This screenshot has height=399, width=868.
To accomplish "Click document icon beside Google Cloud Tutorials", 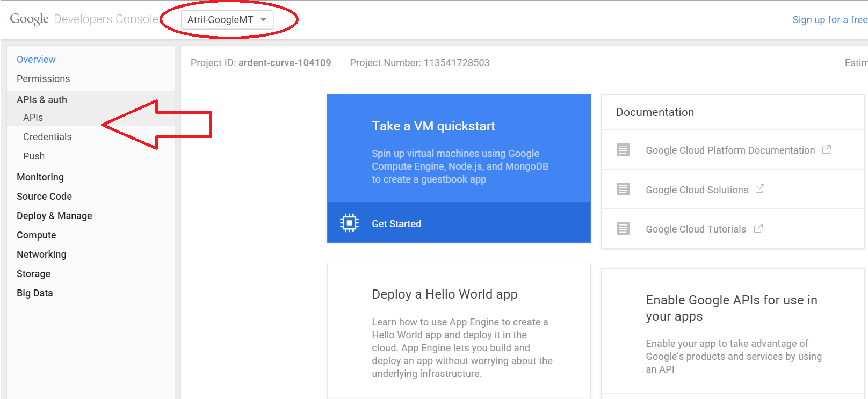I will (x=623, y=229).
